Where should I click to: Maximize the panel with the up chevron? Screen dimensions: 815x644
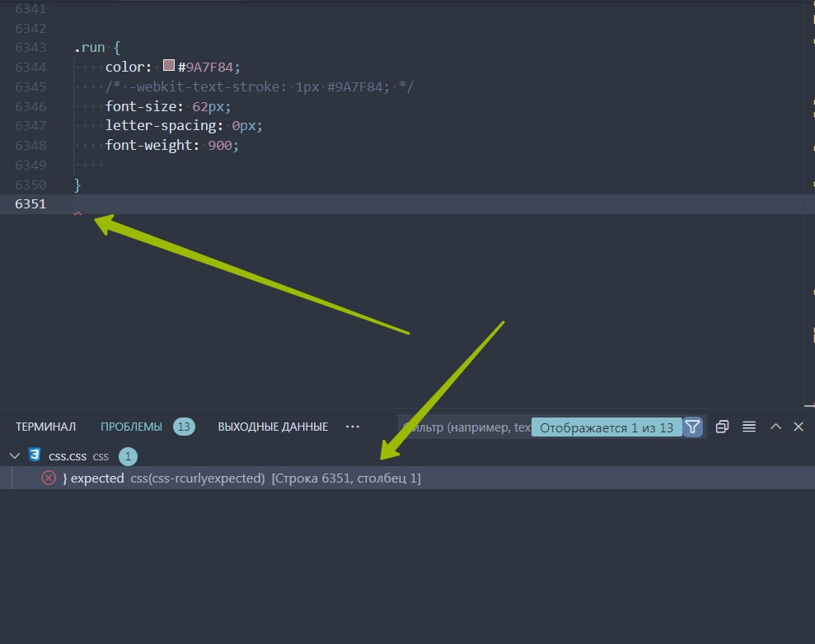coord(775,427)
